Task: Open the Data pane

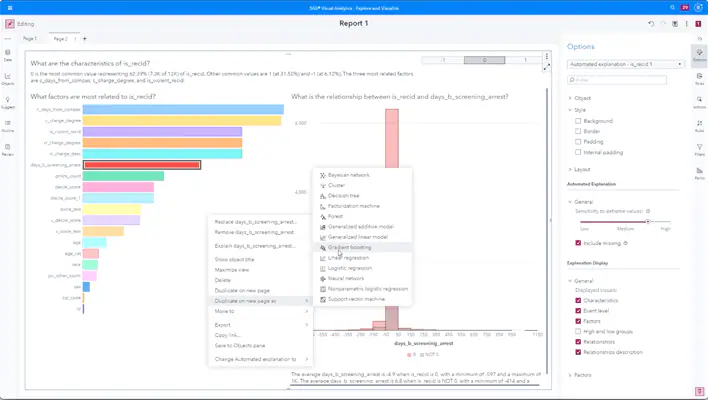Action: coord(8,55)
